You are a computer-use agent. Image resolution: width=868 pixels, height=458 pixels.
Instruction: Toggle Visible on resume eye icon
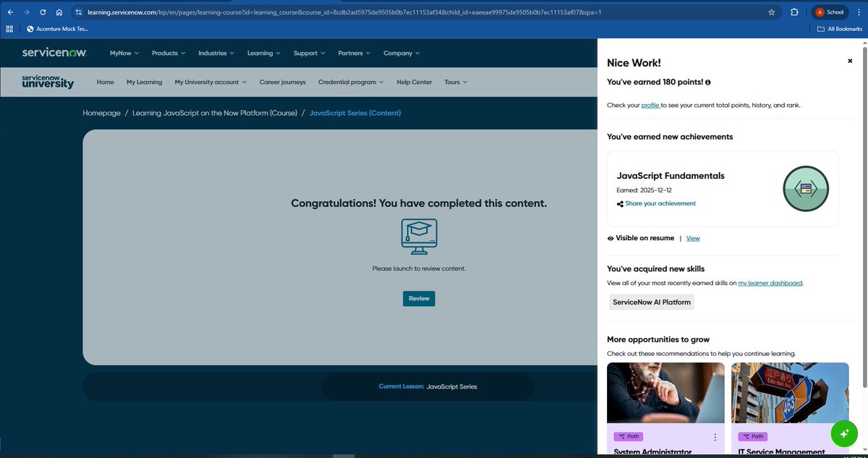(x=610, y=238)
